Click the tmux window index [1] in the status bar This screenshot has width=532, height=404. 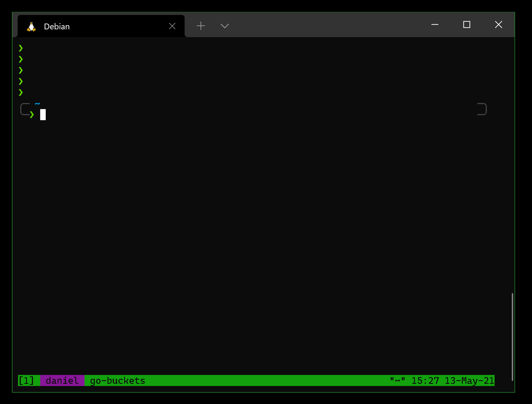click(x=26, y=381)
